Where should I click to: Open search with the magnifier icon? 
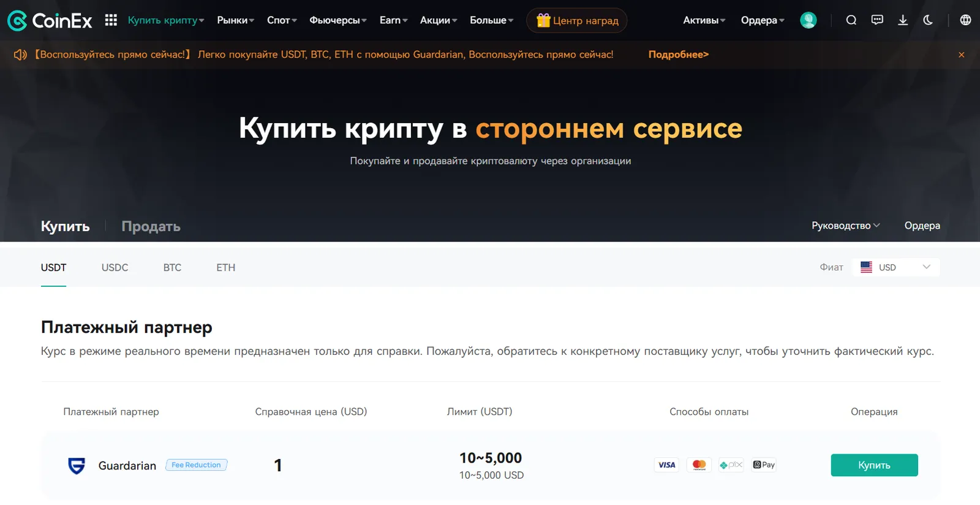(x=851, y=20)
